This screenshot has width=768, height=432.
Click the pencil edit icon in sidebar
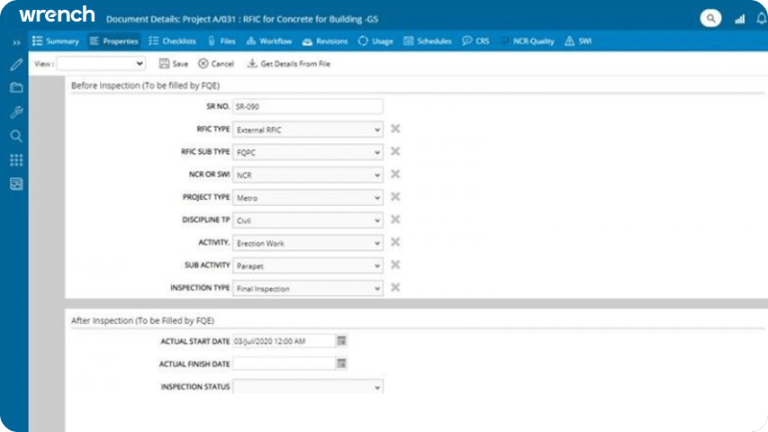click(17, 64)
